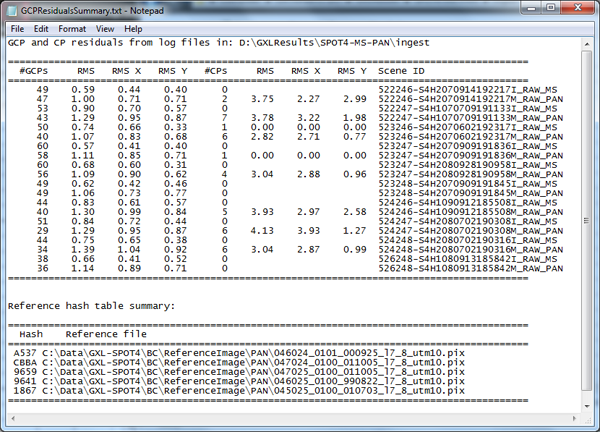The width and height of the screenshot is (600, 432).
Task: Click the '#GCPs' column header text
Action: point(34,71)
